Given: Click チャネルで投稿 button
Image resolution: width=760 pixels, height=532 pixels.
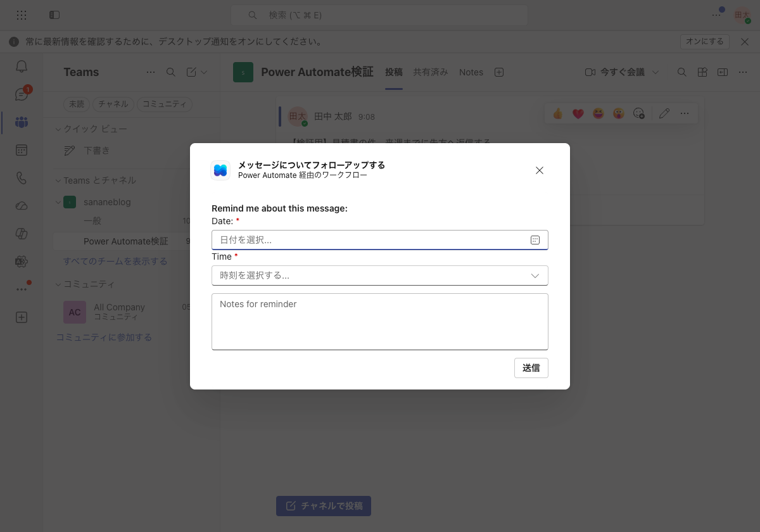Looking at the screenshot, I should (x=324, y=506).
